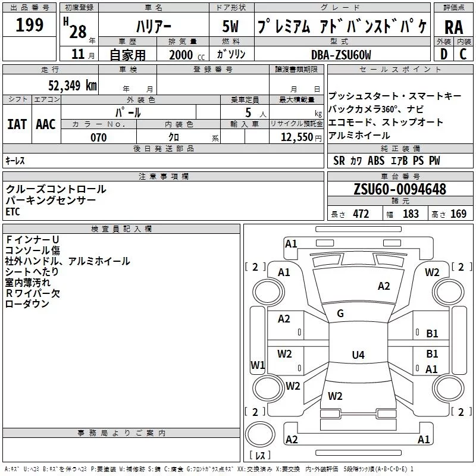Image resolution: width=476 pixels, height=476 pixels.
Task: Click the ハリアー car name
Action: coord(154,27)
